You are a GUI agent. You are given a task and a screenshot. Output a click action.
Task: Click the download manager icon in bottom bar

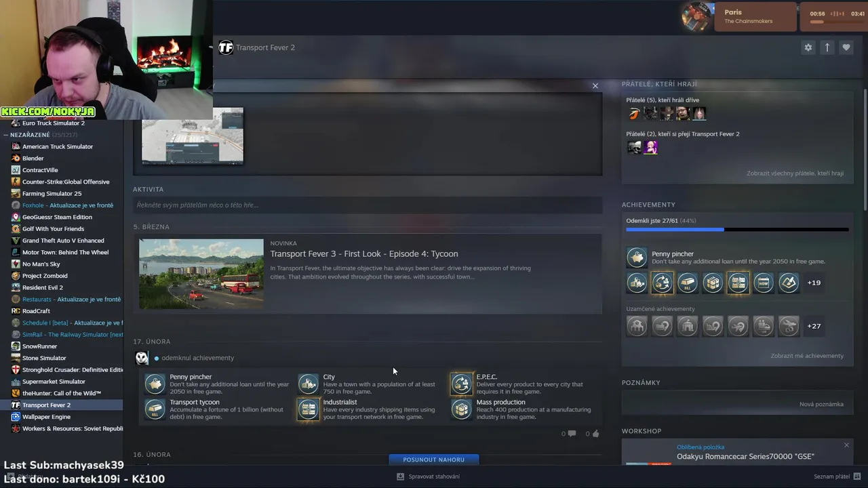point(400,476)
